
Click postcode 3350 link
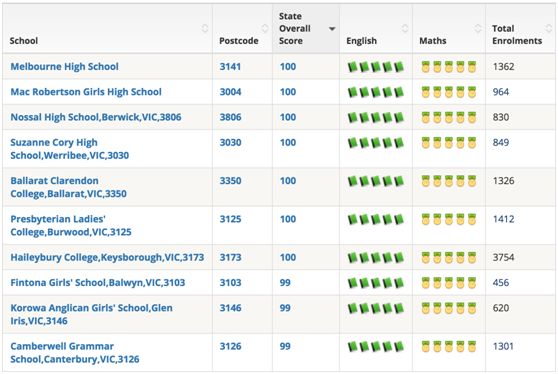point(230,181)
